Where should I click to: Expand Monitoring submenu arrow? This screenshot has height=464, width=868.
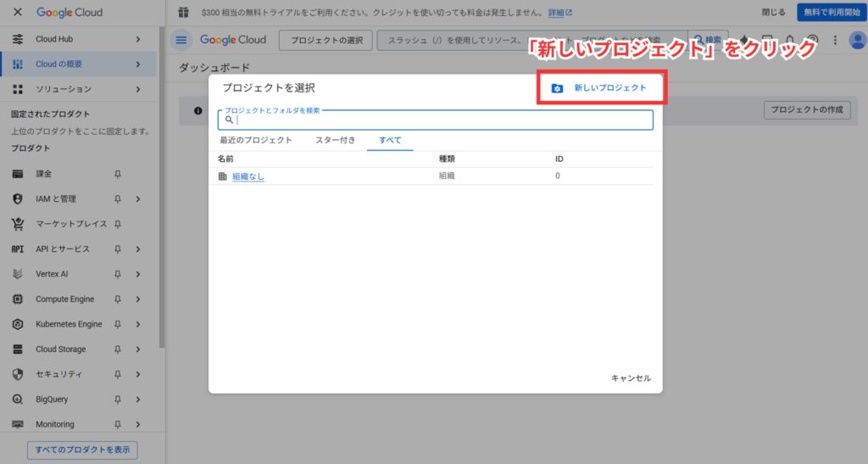click(x=138, y=424)
